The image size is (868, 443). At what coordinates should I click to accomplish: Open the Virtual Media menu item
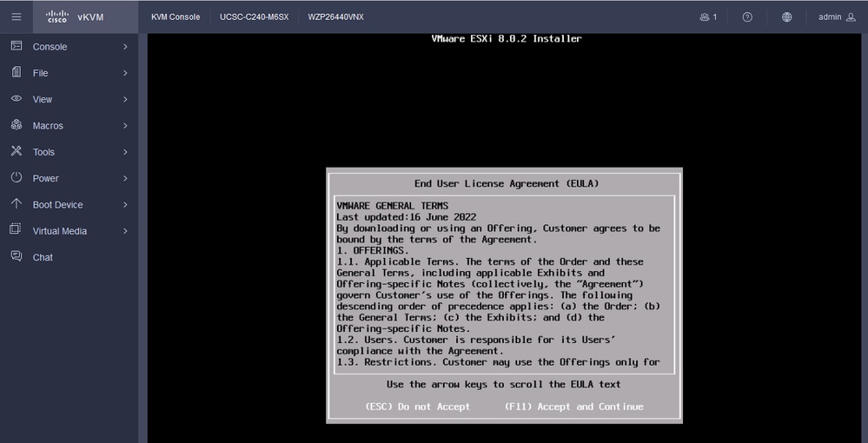(x=70, y=231)
